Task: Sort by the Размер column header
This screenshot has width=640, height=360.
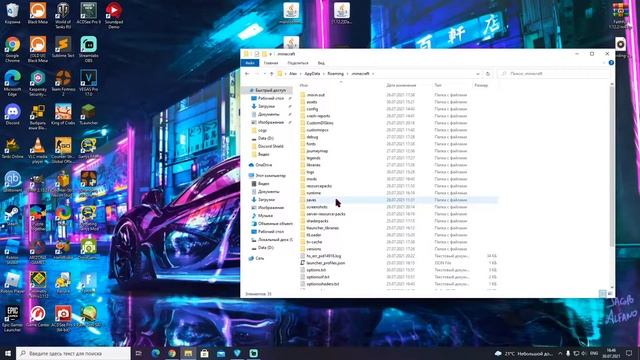Action: [x=481, y=85]
